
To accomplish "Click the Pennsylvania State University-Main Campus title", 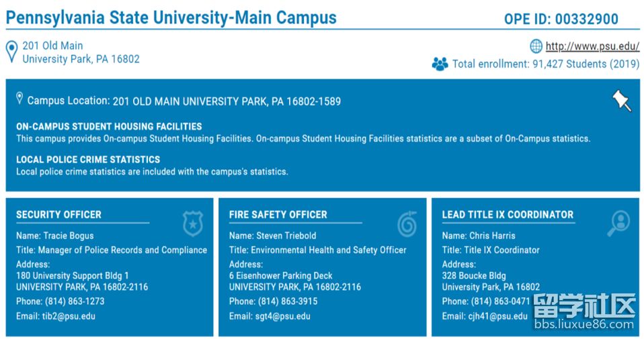I will pos(171,18).
